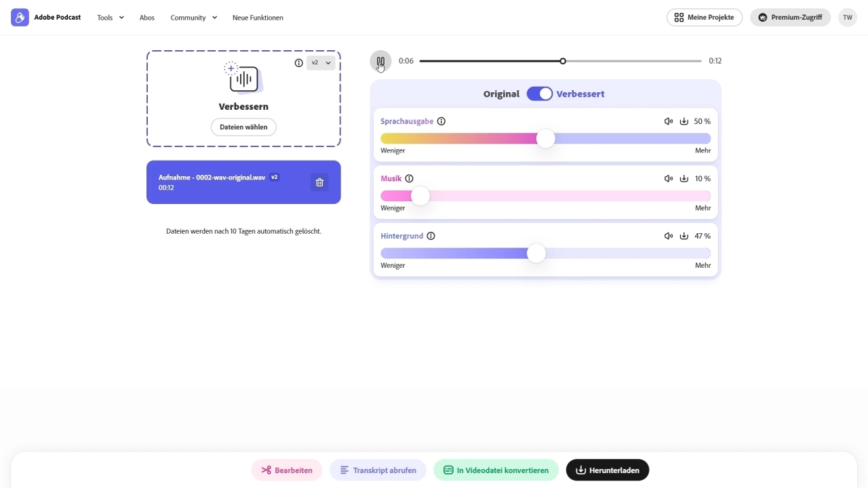Click Dateien wählen button
This screenshot has height=488, width=868.
coord(243,127)
